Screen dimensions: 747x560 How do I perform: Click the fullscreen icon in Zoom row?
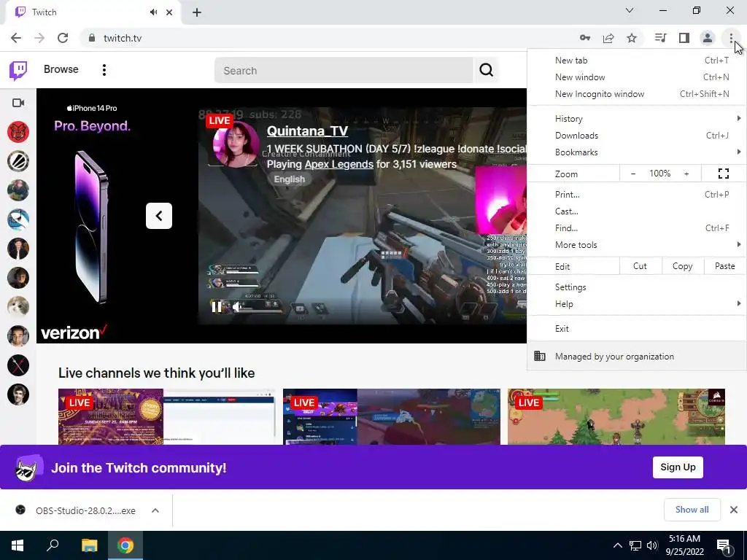(x=723, y=174)
